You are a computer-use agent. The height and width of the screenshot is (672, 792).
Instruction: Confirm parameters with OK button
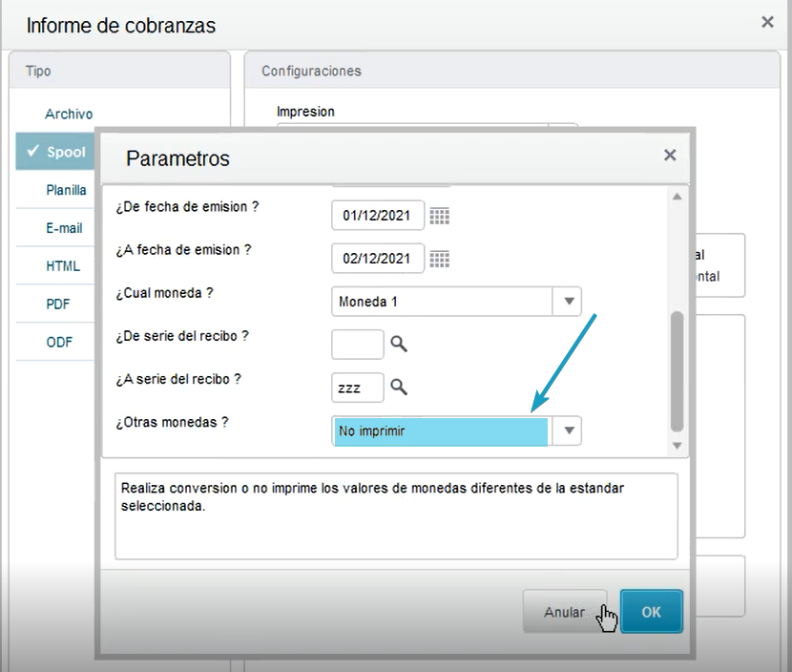tap(651, 612)
